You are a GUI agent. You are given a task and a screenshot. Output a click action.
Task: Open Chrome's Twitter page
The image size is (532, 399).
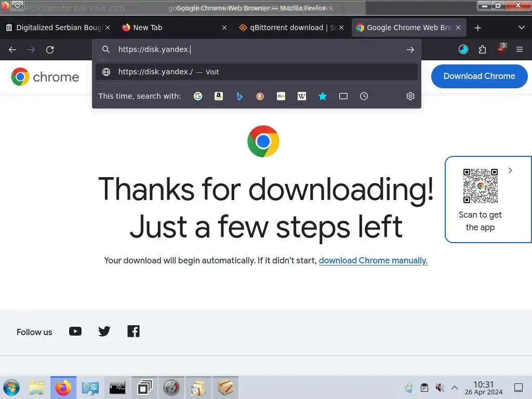(x=104, y=331)
